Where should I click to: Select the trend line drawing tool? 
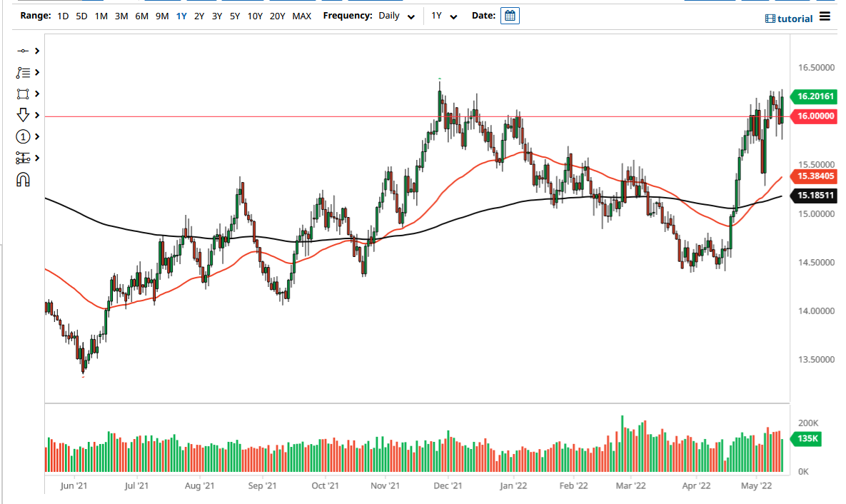pyautogui.click(x=21, y=51)
